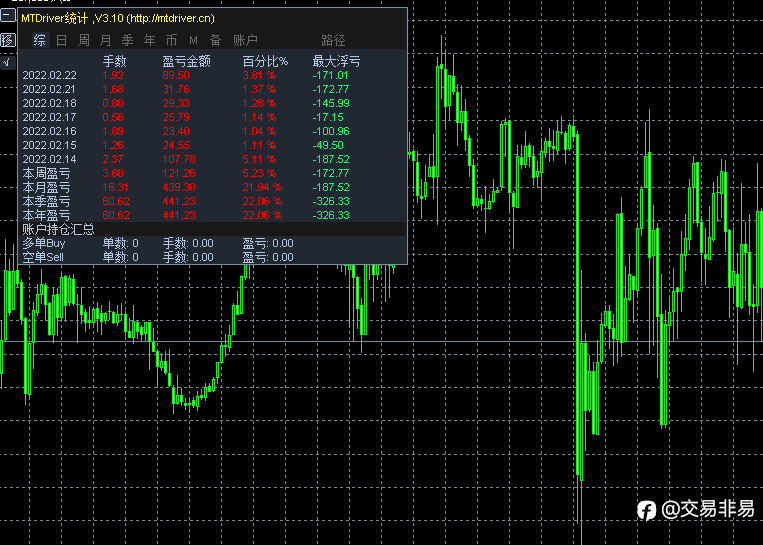Click the -49.50 max floating loss value

328,145
